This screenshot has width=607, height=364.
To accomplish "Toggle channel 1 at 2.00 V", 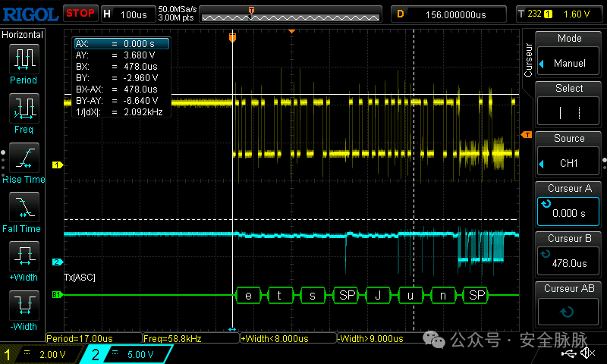I will click(x=41, y=354).
